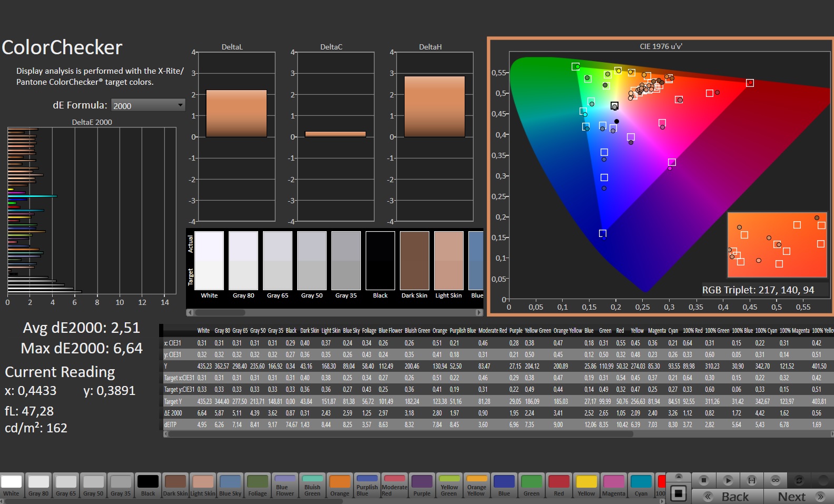The image size is (834, 504).
Task: Click the double-arrow icon on Next
Action: pyautogui.click(x=819, y=496)
